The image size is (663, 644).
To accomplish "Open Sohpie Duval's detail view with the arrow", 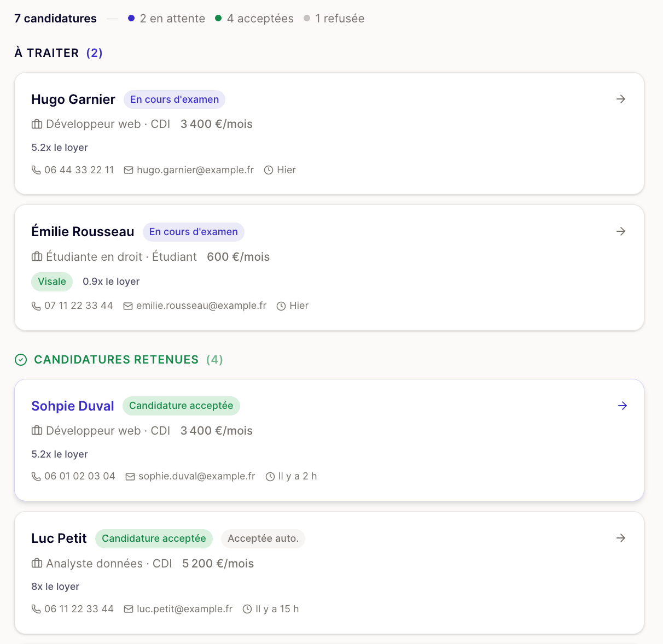I will (x=623, y=406).
